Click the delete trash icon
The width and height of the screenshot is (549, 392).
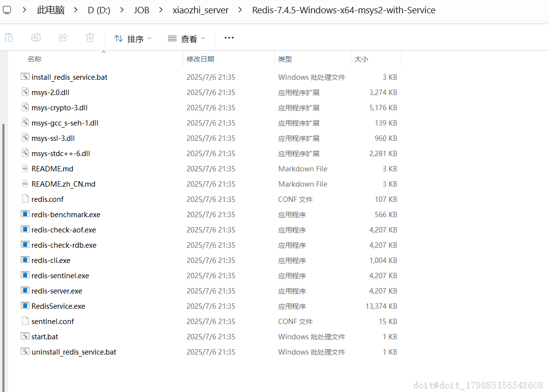[90, 37]
